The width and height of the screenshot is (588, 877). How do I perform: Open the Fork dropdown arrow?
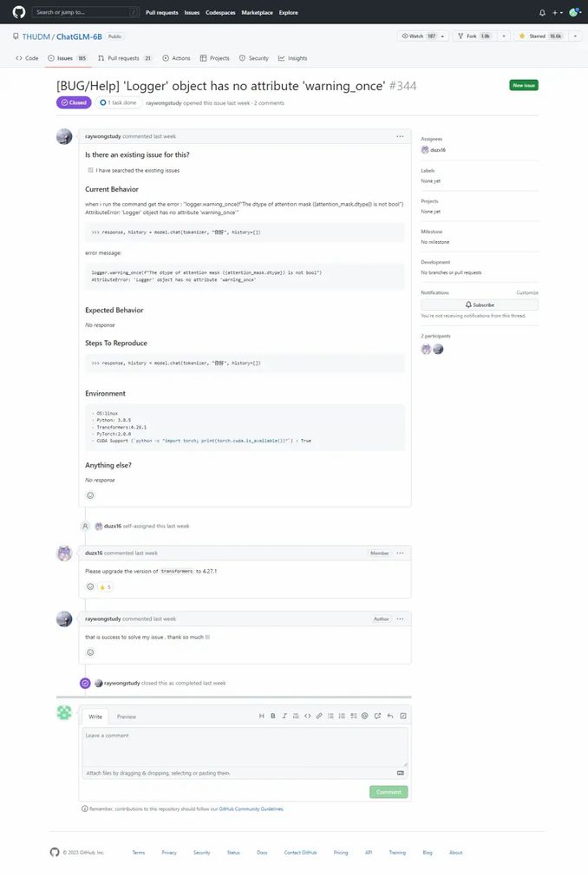pos(504,36)
